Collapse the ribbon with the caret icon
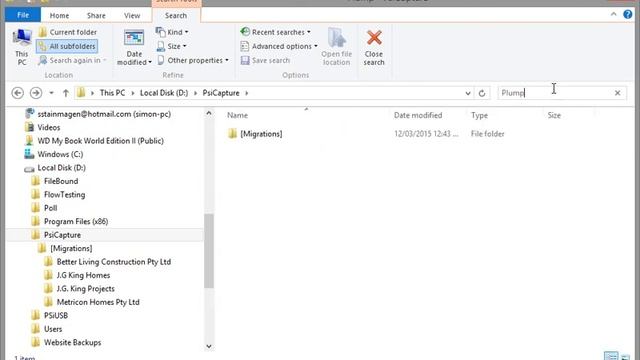 pos(613,14)
